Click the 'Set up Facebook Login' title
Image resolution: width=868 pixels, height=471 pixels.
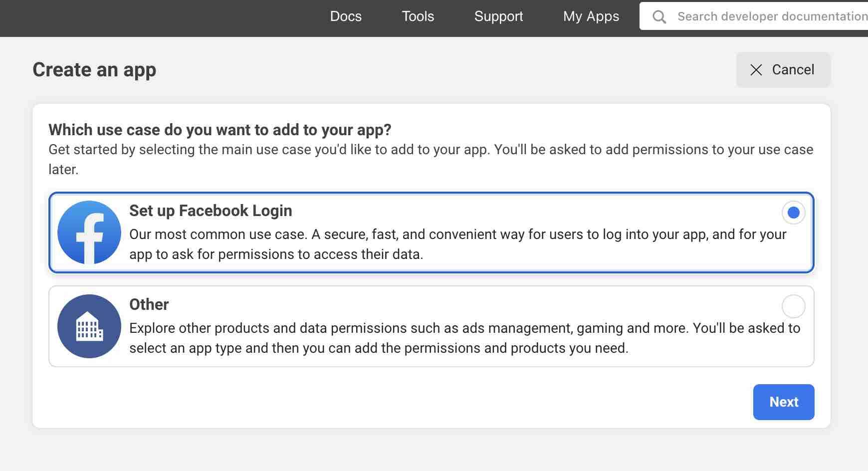[211, 211]
